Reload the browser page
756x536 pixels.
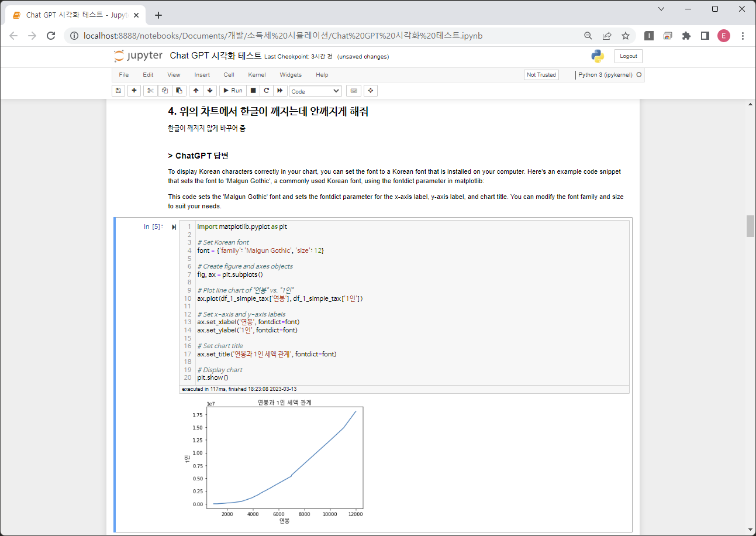point(51,36)
